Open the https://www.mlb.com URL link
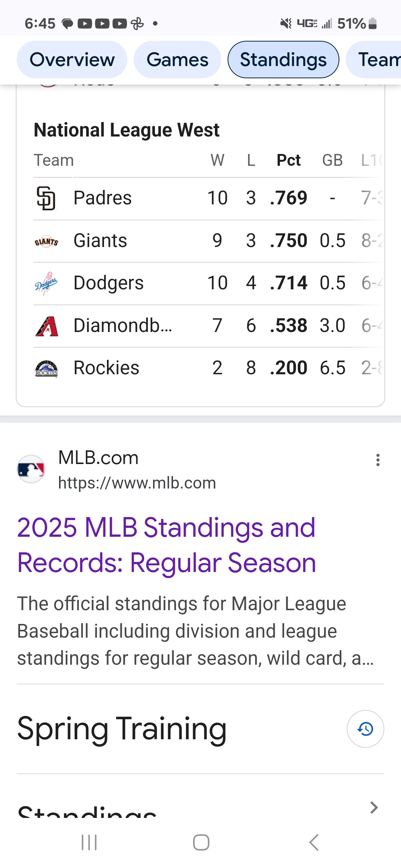Viewport: 401px width, 868px height. point(137,483)
